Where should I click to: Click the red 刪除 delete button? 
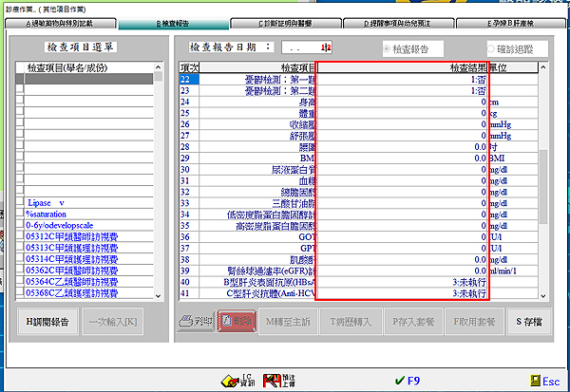tap(238, 322)
